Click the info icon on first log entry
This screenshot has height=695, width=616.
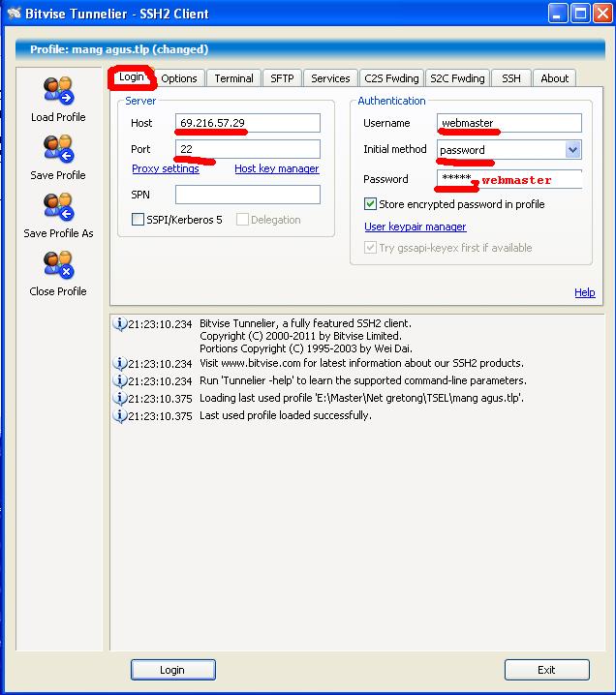pyautogui.click(x=120, y=324)
